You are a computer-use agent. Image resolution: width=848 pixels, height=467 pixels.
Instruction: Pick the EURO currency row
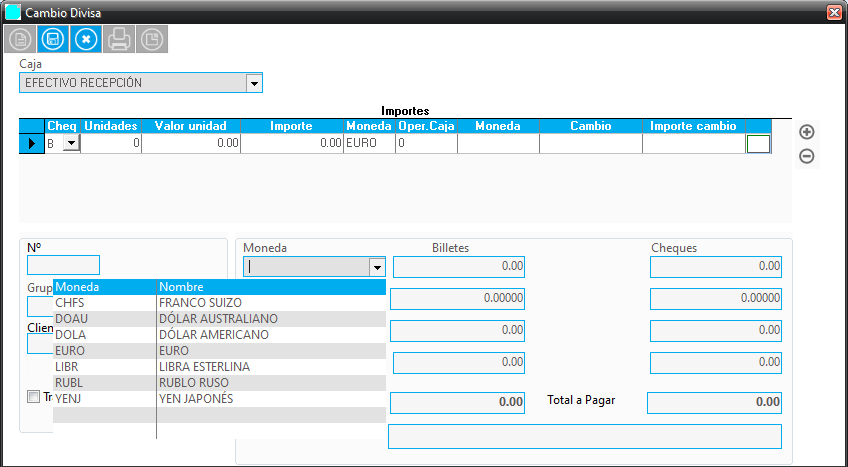(x=220, y=351)
